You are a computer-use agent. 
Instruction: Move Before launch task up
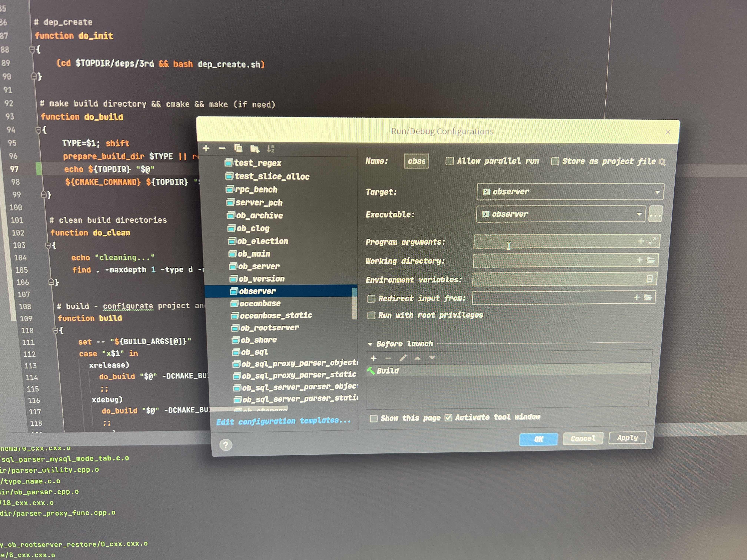(417, 358)
